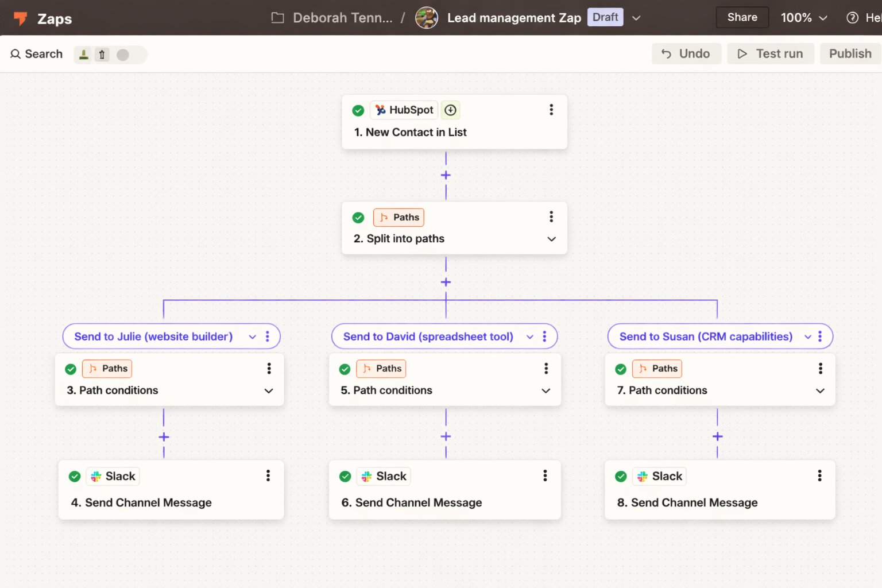Add step below New Contact in List
This screenshot has width=882, height=588.
446,175
